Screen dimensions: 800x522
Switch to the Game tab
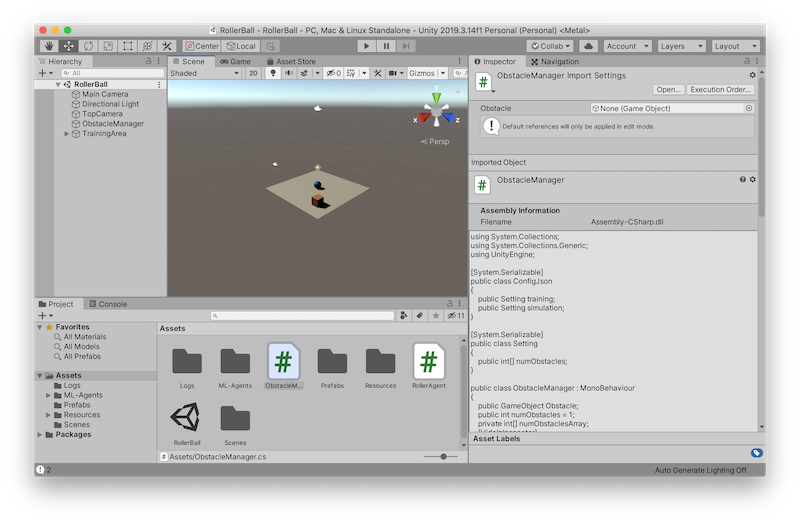(x=235, y=61)
